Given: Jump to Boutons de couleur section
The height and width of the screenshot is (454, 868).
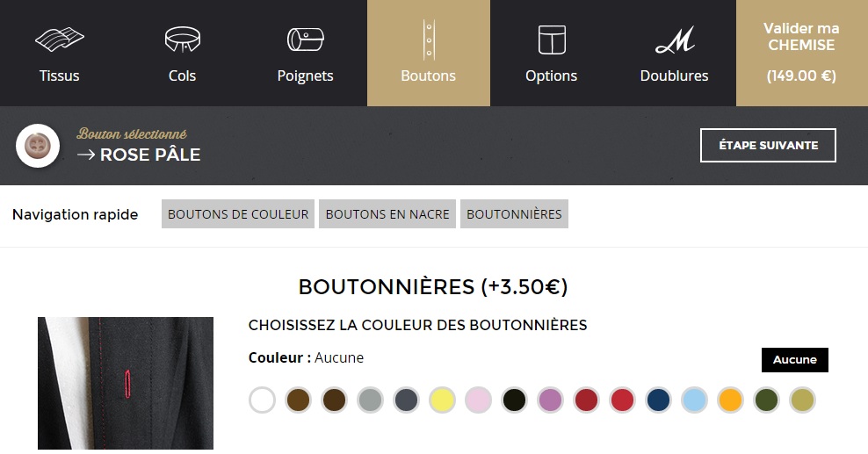Looking at the screenshot, I should pyautogui.click(x=238, y=214).
